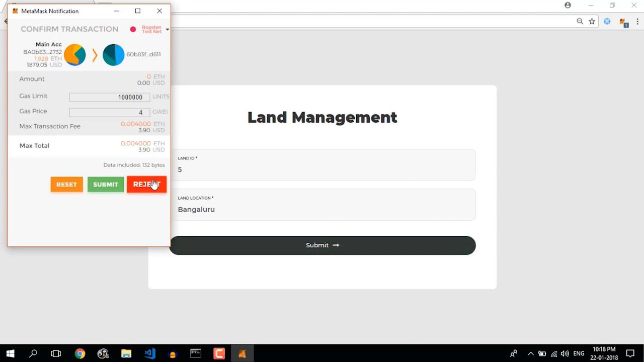The height and width of the screenshot is (362, 644).
Task: Close the MetaMask Notification window
Action: (159, 11)
